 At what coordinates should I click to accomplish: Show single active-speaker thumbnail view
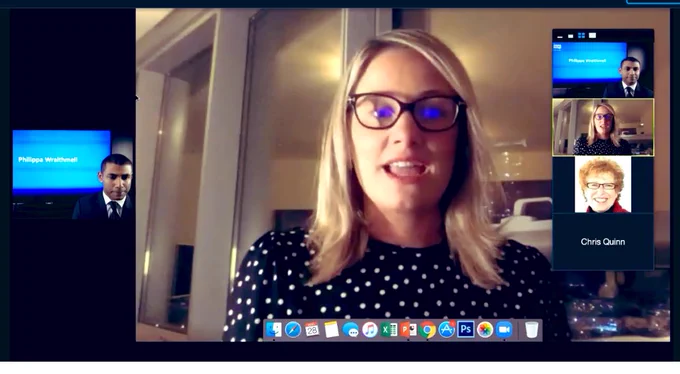(571, 36)
